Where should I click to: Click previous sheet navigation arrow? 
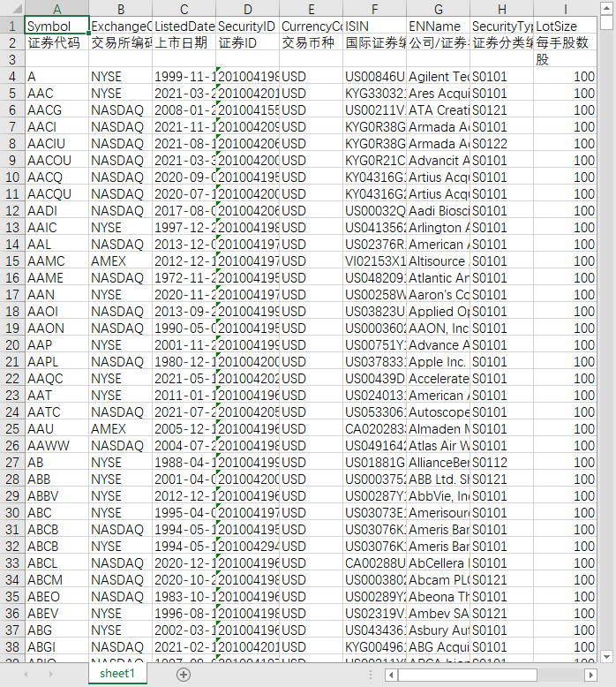tap(26, 675)
